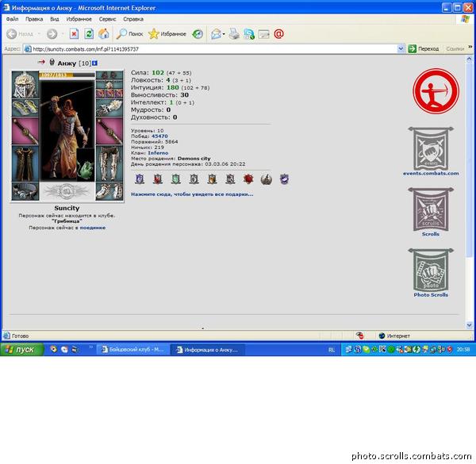Click the yellow bracers equipment slot

click(x=25, y=108)
